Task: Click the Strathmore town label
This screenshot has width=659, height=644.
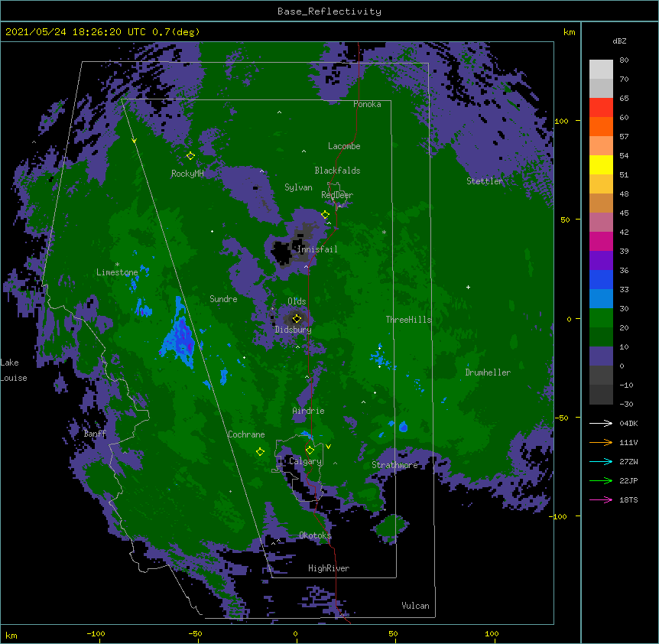Action: tap(394, 465)
